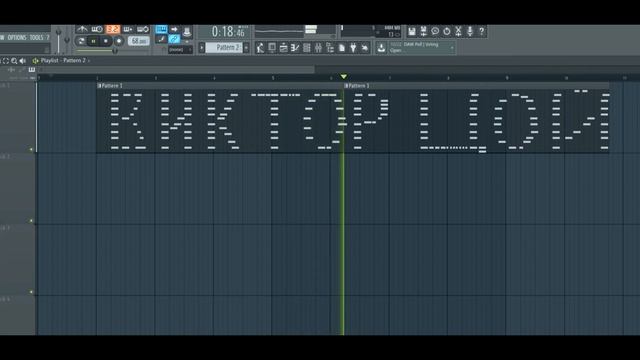The width and height of the screenshot is (640, 360).
Task: Click the piano keys icon under playlist toolbar
Action: 32,70
